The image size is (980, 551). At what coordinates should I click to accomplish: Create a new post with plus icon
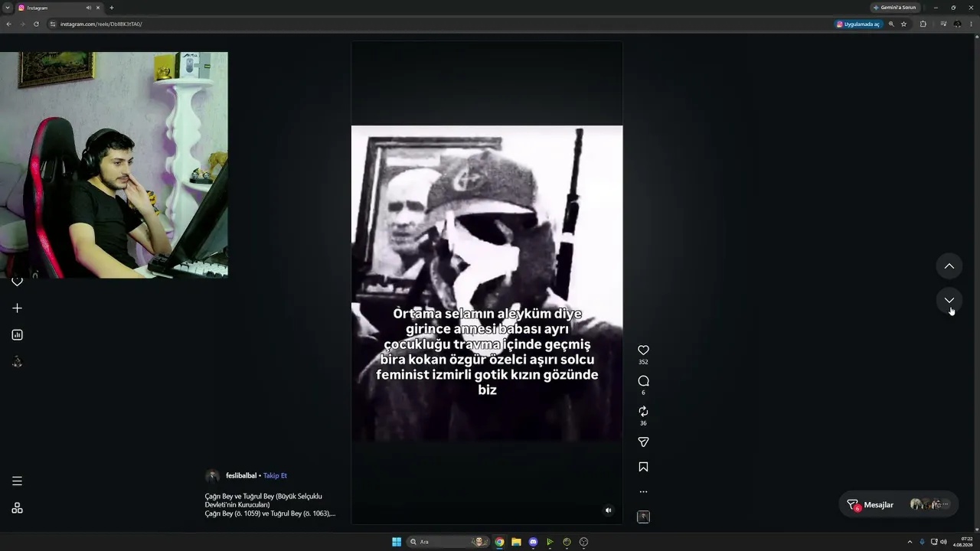tap(17, 308)
